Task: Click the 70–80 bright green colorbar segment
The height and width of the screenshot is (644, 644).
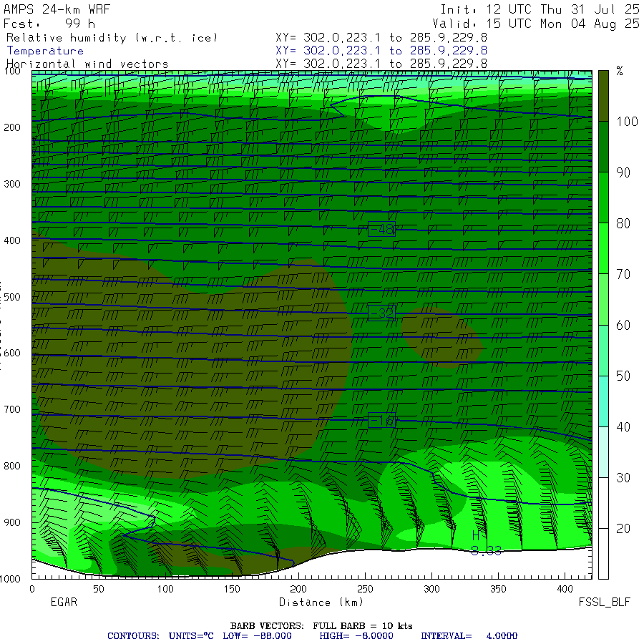Action: [603, 248]
